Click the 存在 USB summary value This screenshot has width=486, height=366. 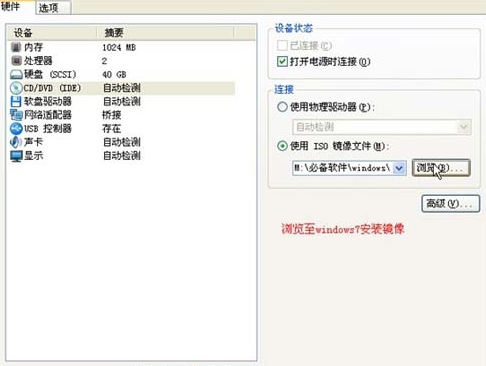pyautogui.click(x=112, y=129)
